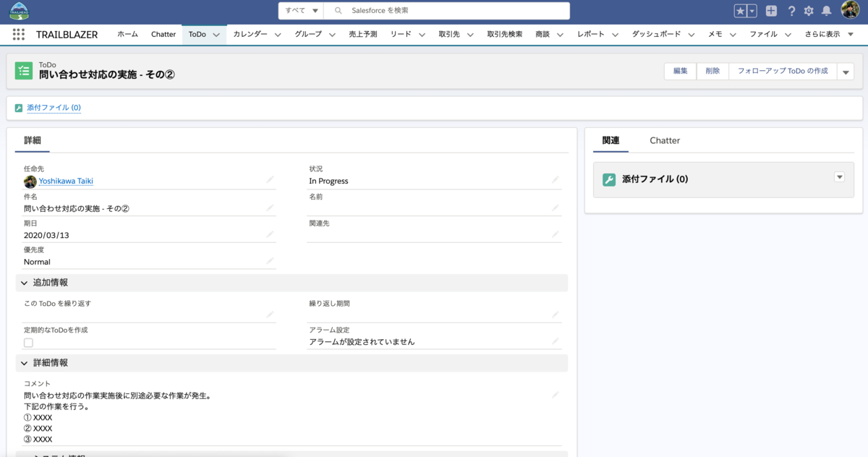Open the 添付ファイル panel dropdown arrow
This screenshot has height=457, width=868.
pos(839,177)
